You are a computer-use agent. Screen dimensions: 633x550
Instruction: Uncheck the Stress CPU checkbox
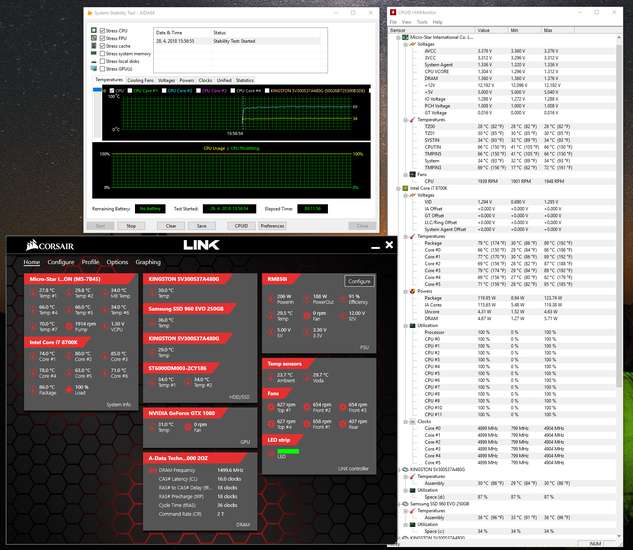tap(103, 31)
